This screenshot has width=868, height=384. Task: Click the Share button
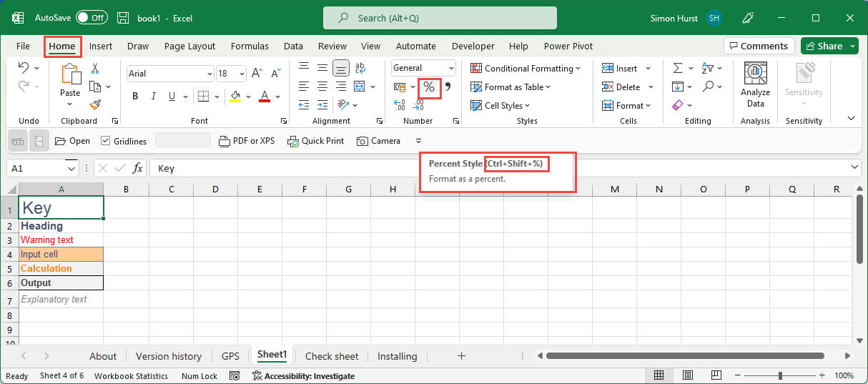coord(824,46)
